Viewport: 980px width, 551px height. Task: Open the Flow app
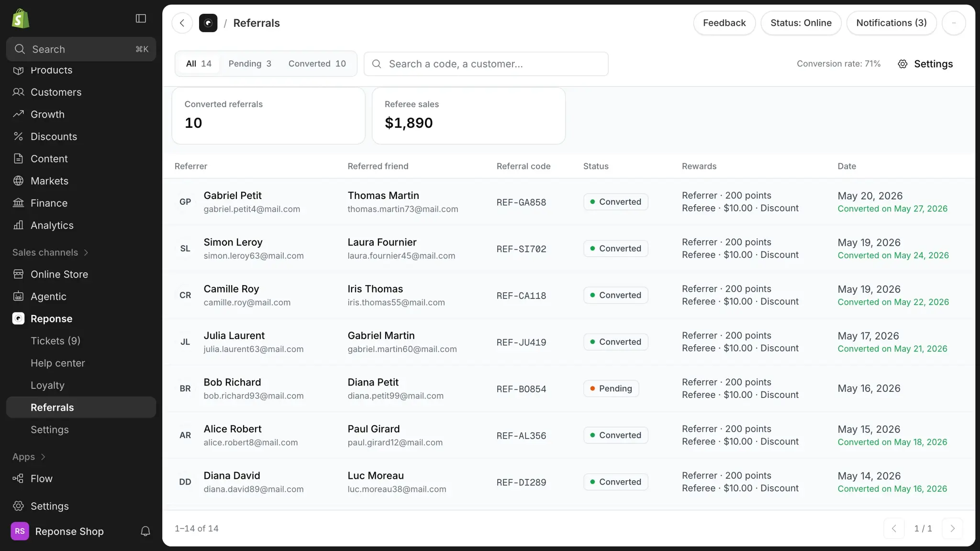(x=81, y=479)
